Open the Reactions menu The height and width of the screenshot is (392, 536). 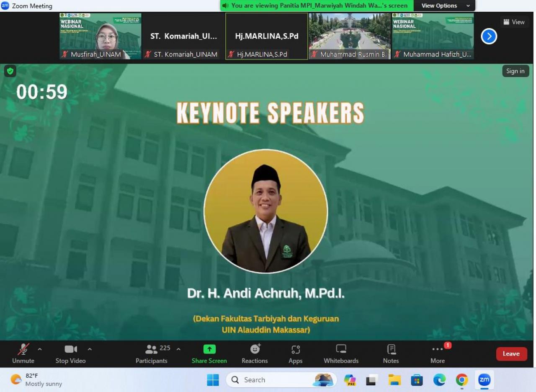tap(254, 354)
